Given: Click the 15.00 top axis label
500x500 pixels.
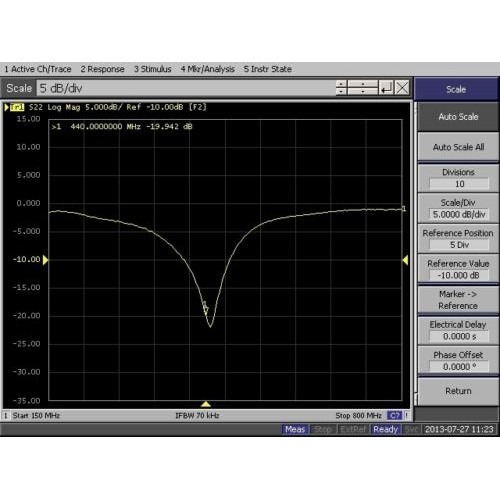Looking at the screenshot, I should pos(28,119).
